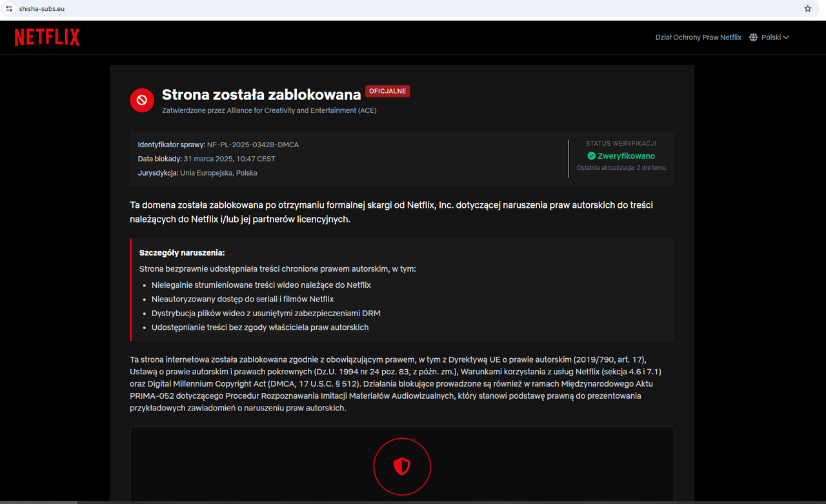
Task: Expand the Polski language dropdown
Action: (x=775, y=37)
